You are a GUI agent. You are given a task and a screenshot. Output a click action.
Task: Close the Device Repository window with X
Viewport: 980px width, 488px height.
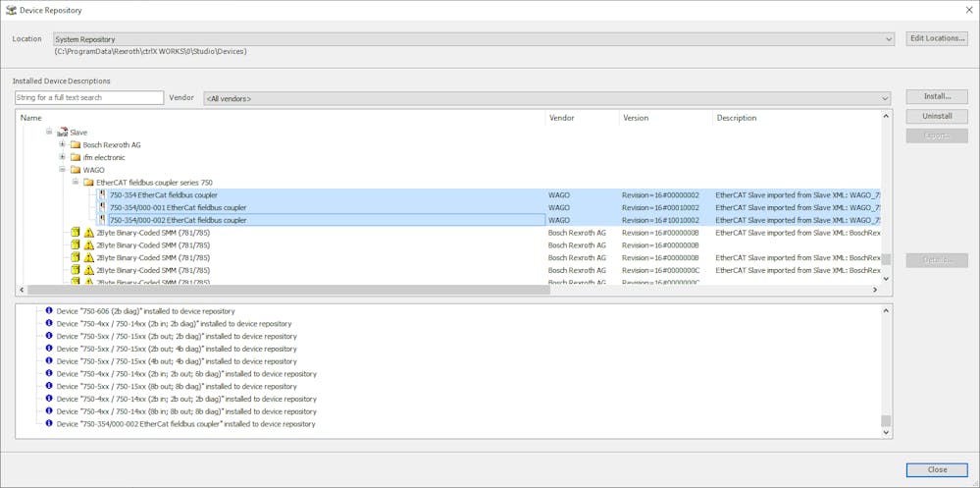pyautogui.click(x=968, y=10)
